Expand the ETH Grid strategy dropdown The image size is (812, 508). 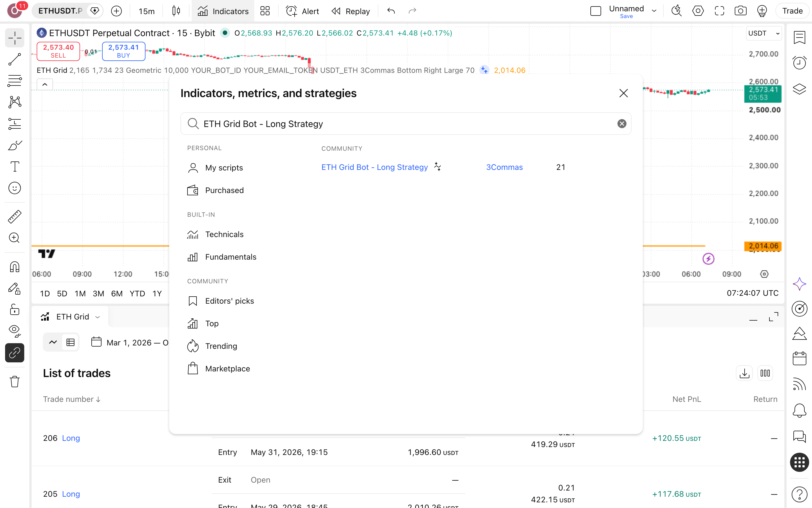(98, 317)
